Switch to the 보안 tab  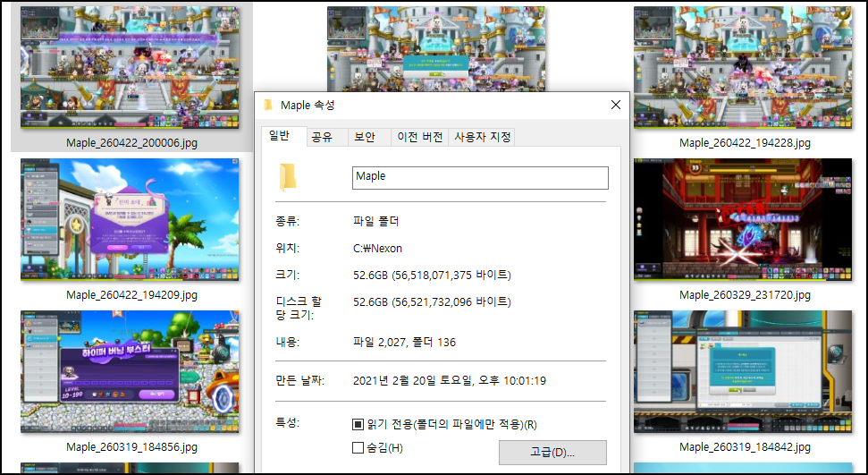tap(368, 137)
